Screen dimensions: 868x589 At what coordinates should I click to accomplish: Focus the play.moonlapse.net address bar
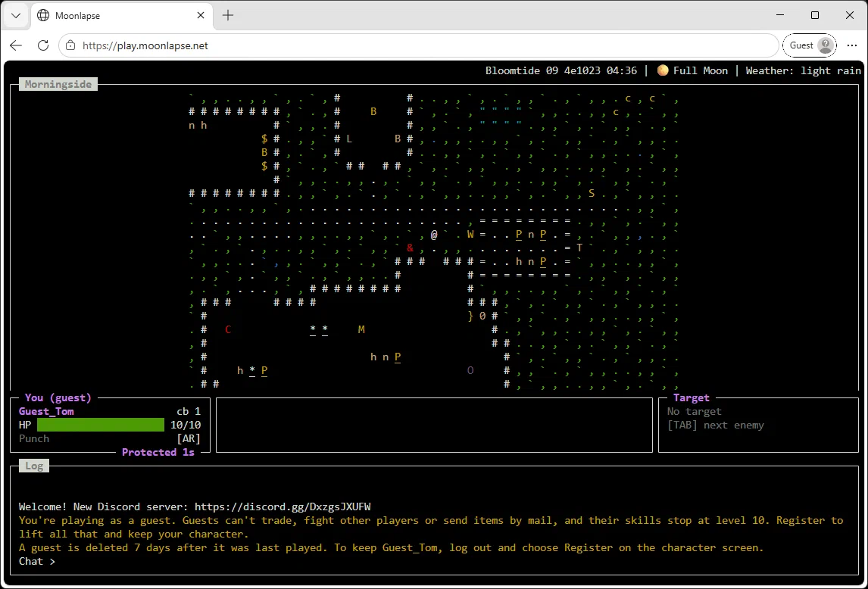point(419,45)
